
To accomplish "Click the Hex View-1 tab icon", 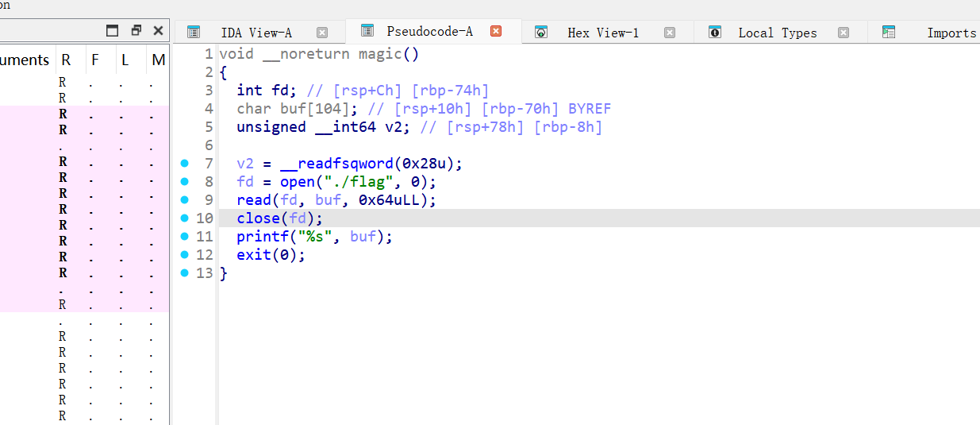I will pos(541,33).
